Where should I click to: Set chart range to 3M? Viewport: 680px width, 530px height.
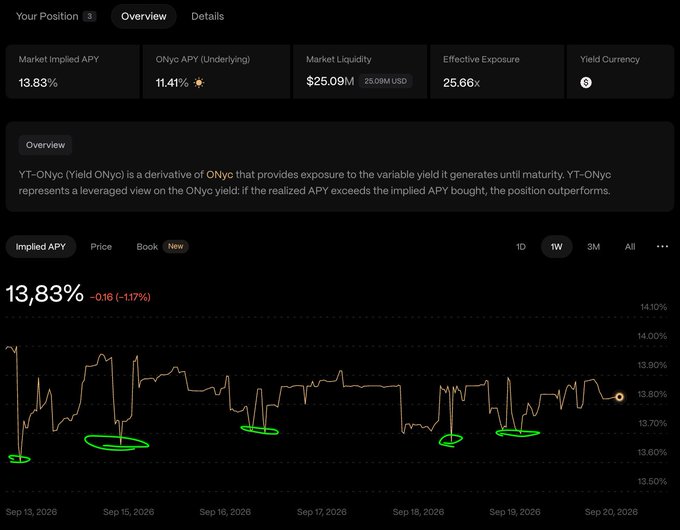pyautogui.click(x=593, y=247)
